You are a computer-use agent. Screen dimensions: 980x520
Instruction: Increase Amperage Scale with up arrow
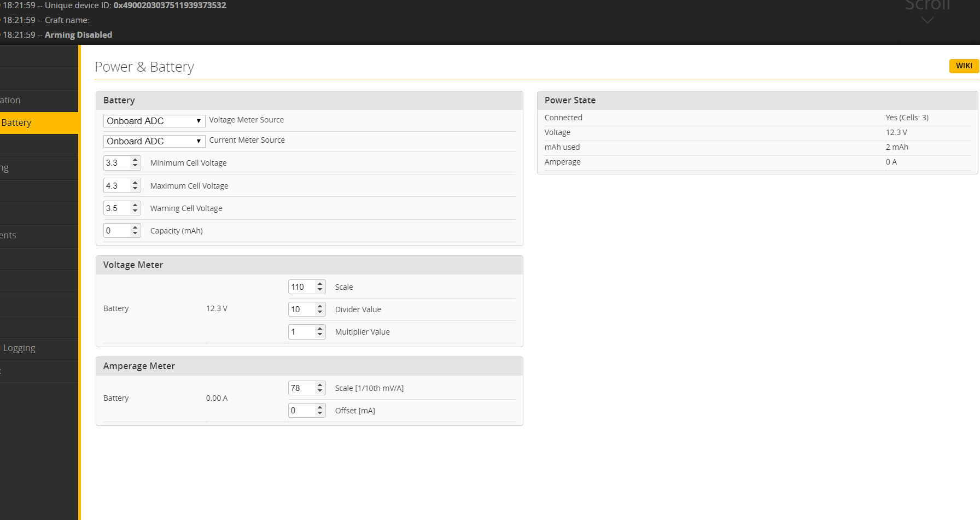320,385
